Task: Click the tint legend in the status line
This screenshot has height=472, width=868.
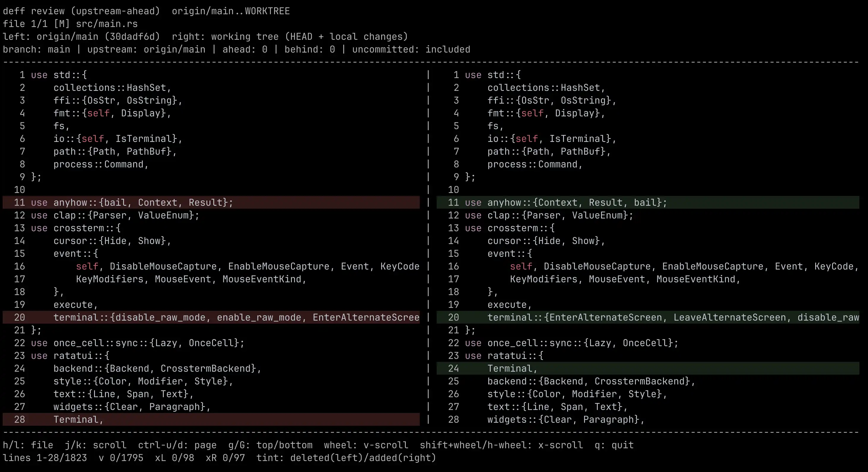Action: pos(346,458)
